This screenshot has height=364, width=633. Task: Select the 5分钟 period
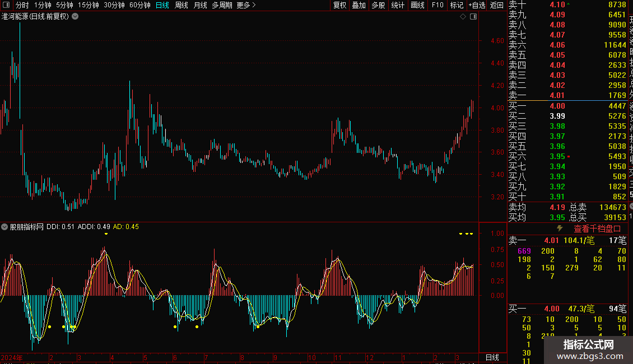click(64, 5)
